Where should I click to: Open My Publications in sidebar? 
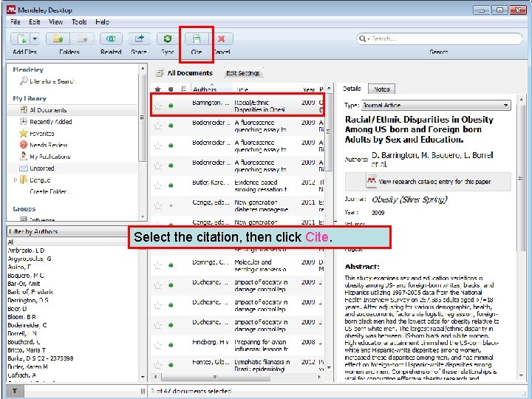45,157
